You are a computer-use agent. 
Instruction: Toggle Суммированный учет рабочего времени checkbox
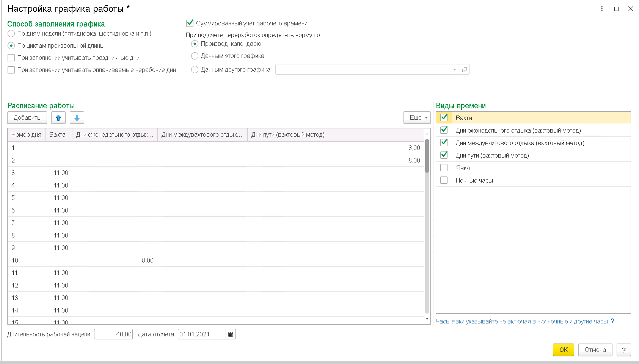pyautogui.click(x=190, y=23)
